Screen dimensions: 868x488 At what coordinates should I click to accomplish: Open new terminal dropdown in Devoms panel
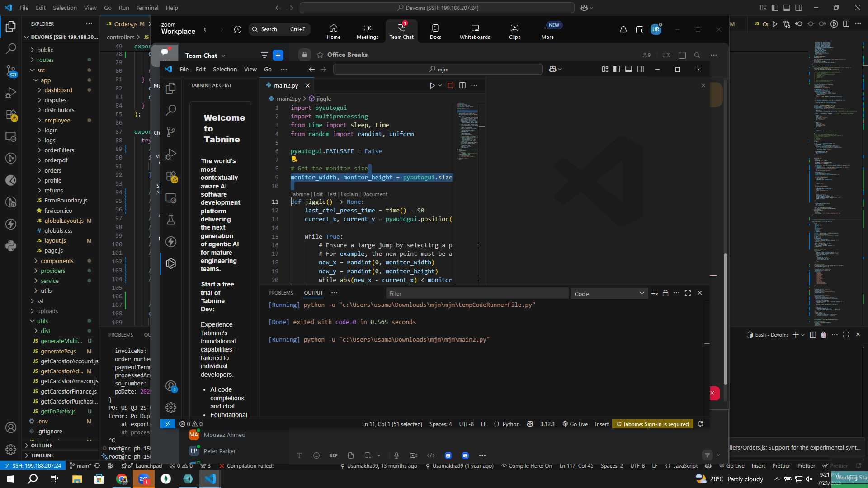coord(803,335)
